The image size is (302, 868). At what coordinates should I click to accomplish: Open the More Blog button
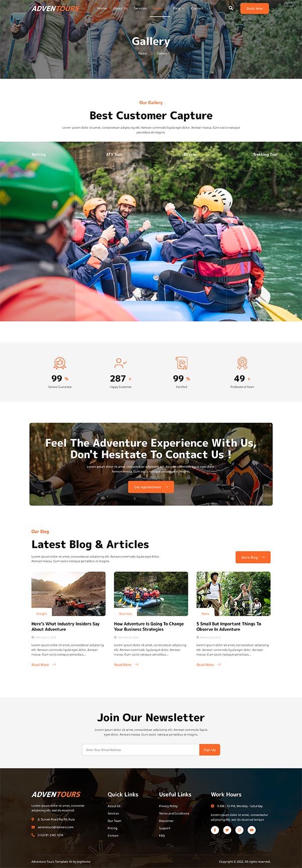point(253,557)
